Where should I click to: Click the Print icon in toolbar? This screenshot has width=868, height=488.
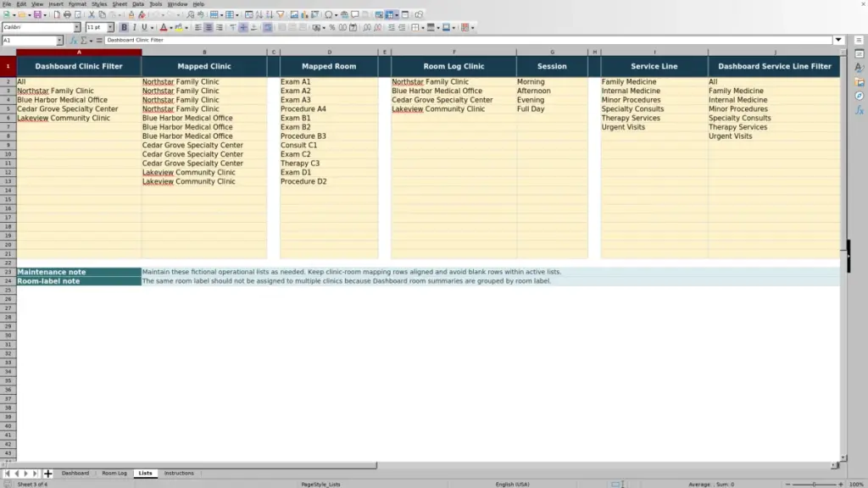click(67, 15)
